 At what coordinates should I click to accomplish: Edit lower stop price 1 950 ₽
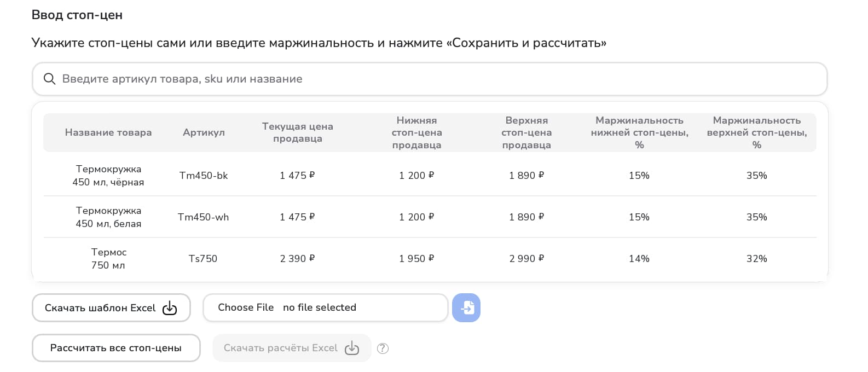pos(416,259)
